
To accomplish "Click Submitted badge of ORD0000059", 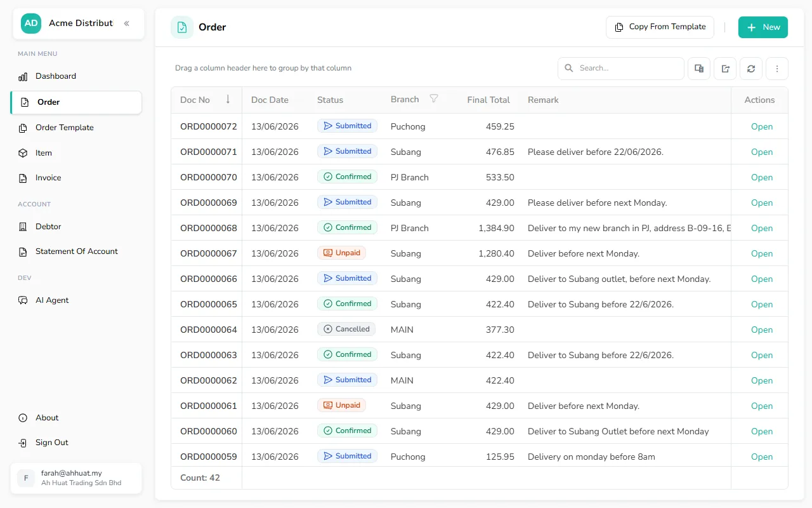I will [x=347, y=456].
